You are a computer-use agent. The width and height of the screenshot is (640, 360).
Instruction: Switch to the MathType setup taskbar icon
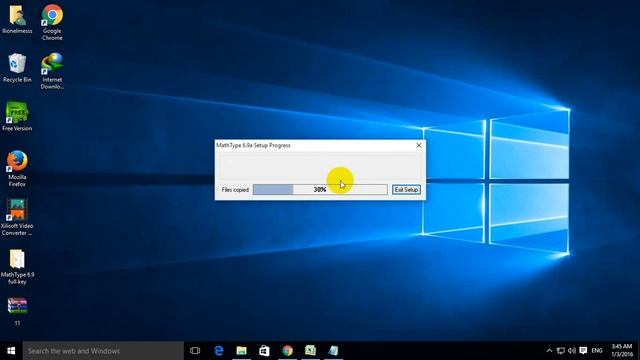pyautogui.click(x=333, y=351)
